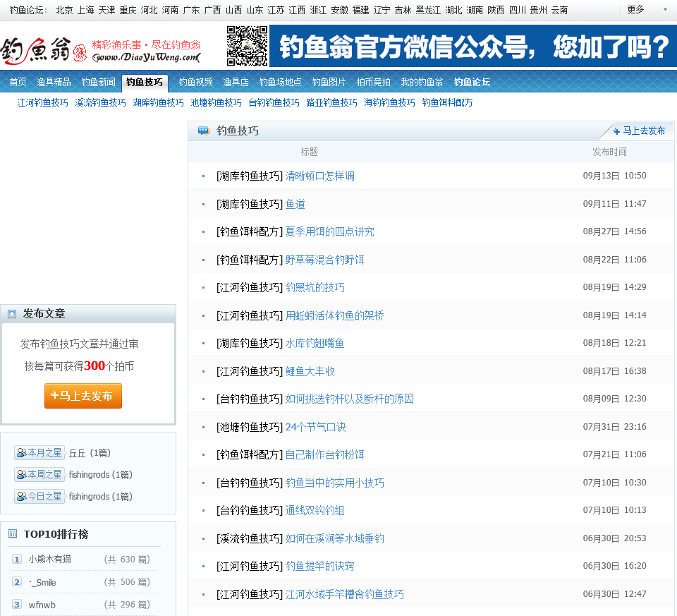
Task: Open article 钓黑坑的技巧
Action: tap(315, 287)
